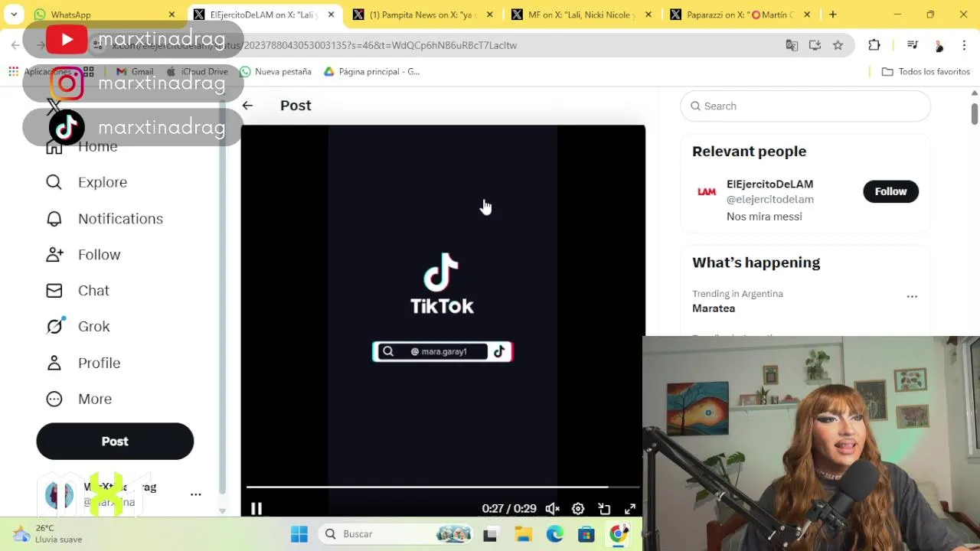The width and height of the screenshot is (980, 551).
Task: Open File Explorer from taskbar
Action: 523,534
